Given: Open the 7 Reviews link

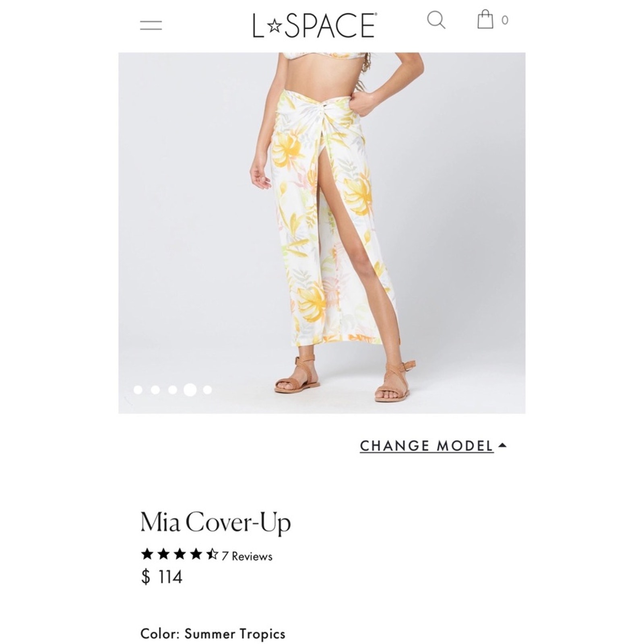Looking at the screenshot, I should (247, 556).
